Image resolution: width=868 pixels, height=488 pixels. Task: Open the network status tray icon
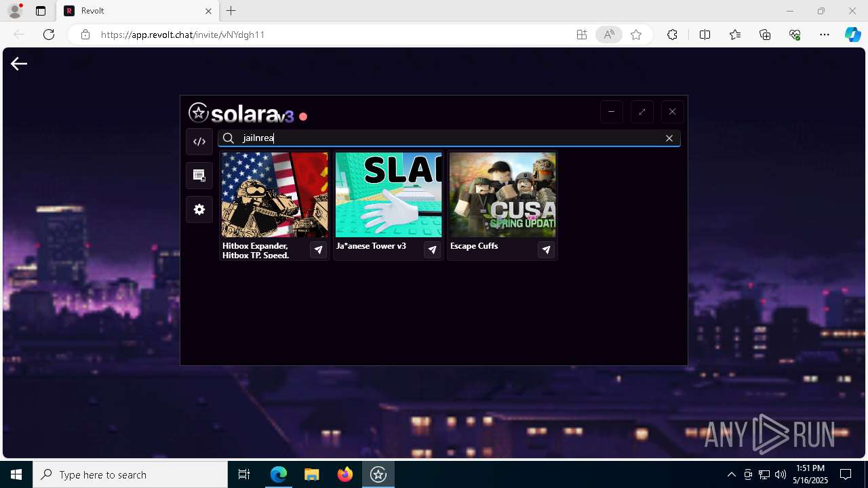coord(764,474)
